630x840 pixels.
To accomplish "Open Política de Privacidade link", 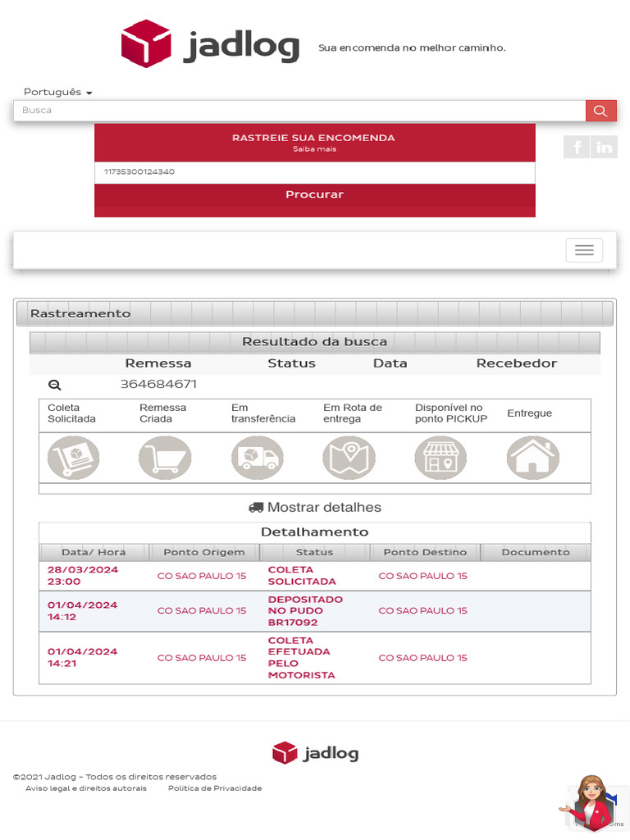I will click(215, 788).
